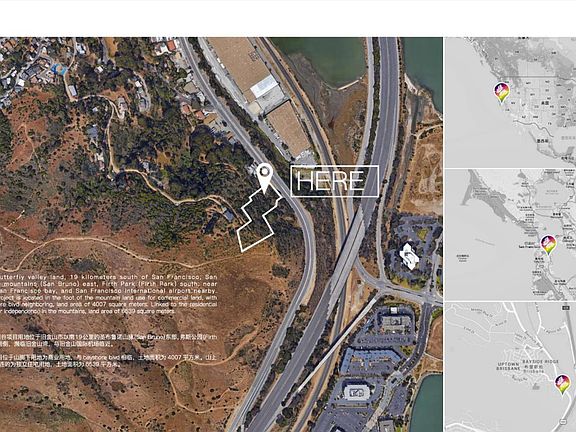
Task: Click the white location pin marker
Action: [264, 178]
